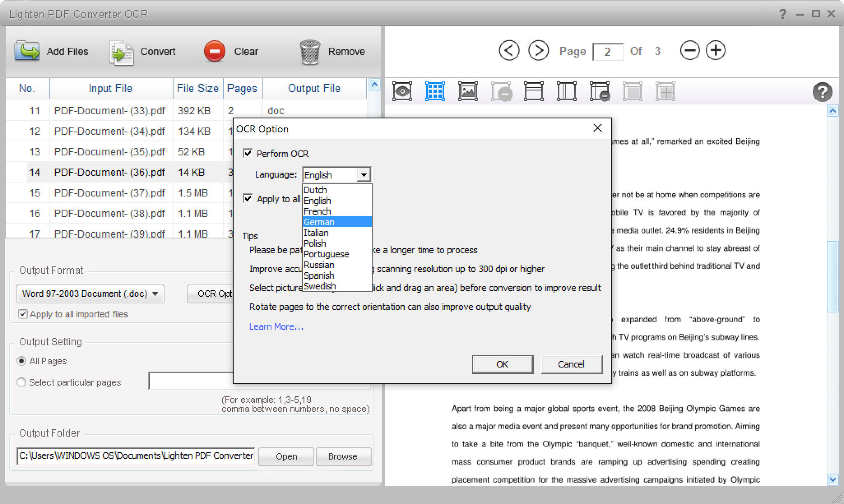The height and width of the screenshot is (504, 844).
Task: Open the Language combo box arrow
Action: point(364,175)
